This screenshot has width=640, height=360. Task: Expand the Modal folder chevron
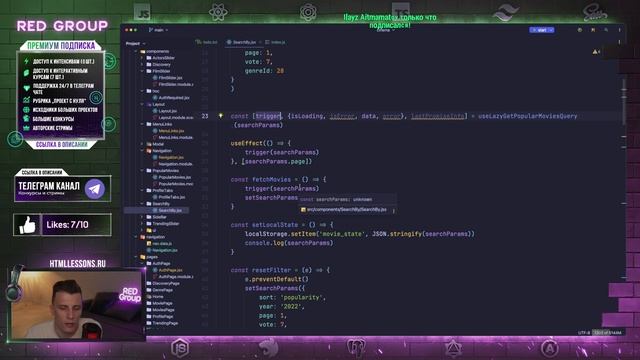pyautogui.click(x=142, y=144)
